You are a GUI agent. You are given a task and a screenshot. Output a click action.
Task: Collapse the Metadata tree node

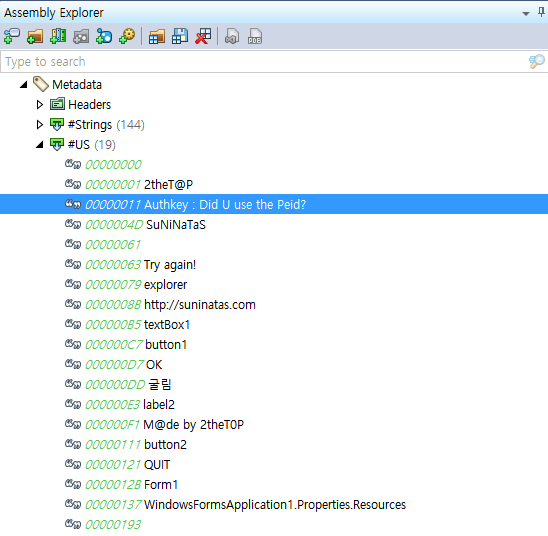(x=24, y=85)
